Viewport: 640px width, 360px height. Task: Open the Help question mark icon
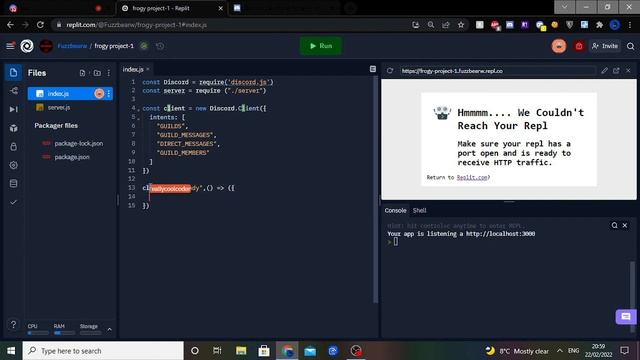tap(13, 324)
